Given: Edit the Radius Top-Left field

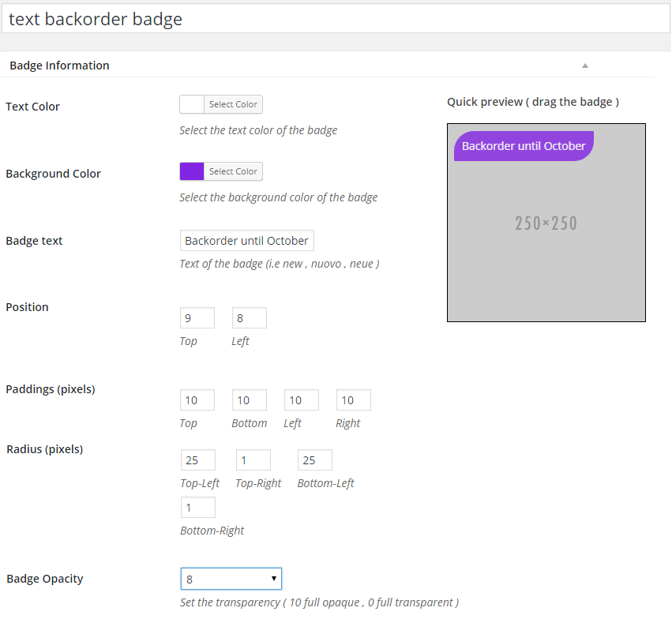Looking at the screenshot, I should (x=197, y=460).
